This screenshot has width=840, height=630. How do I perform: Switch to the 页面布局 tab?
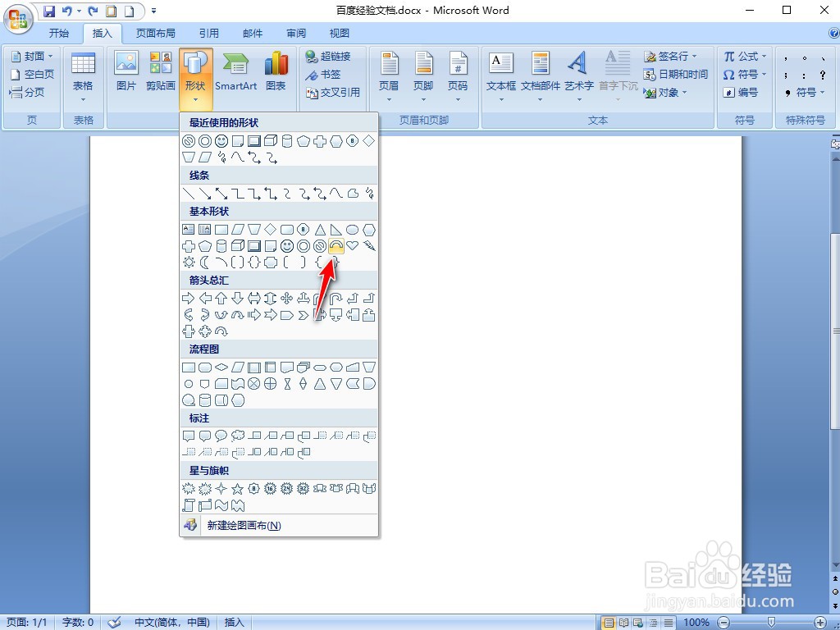click(155, 33)
